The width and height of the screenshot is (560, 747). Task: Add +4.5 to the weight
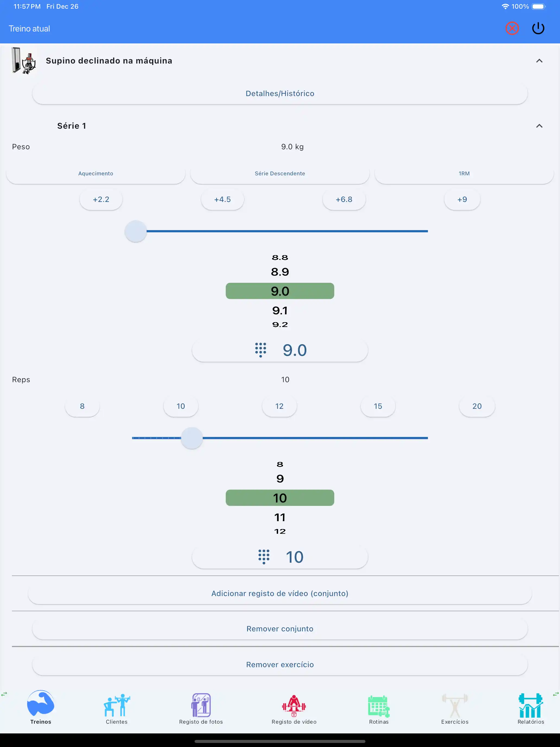pos(222,200)
